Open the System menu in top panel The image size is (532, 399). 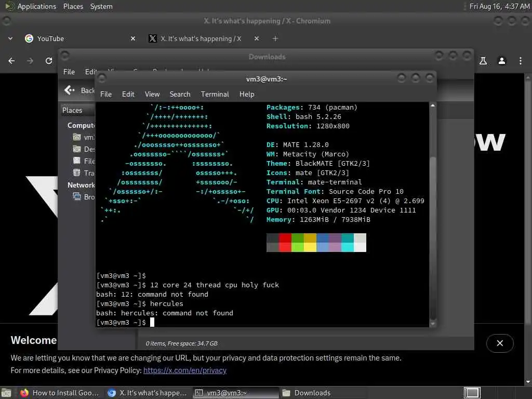(x=101, y=6)
